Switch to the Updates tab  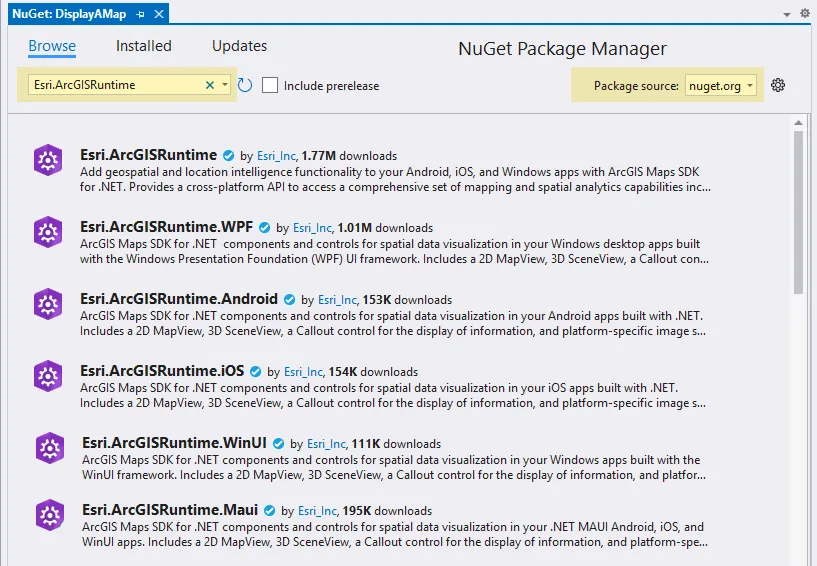pyautogui.click(x=239, y=46)
